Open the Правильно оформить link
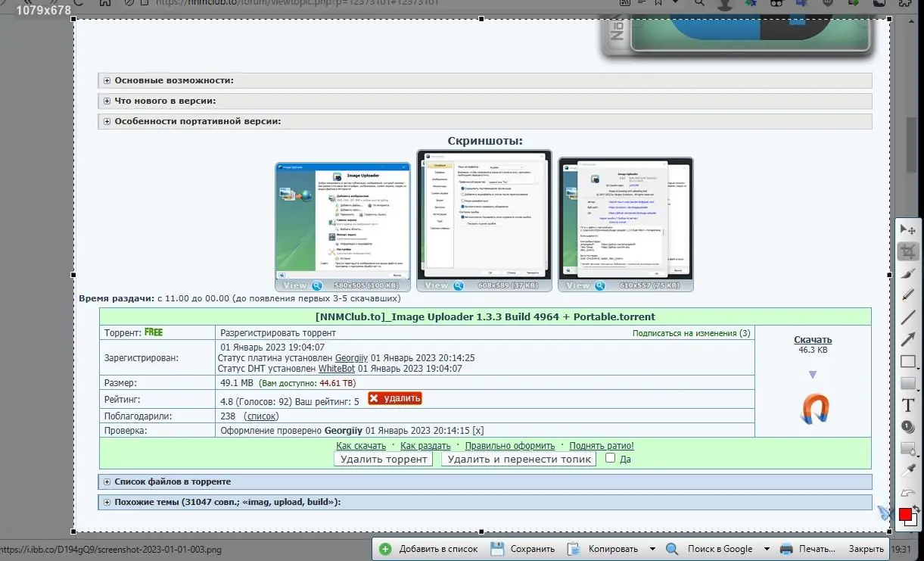This screenshot has height=561, width=924. click(x=510, y=446)
